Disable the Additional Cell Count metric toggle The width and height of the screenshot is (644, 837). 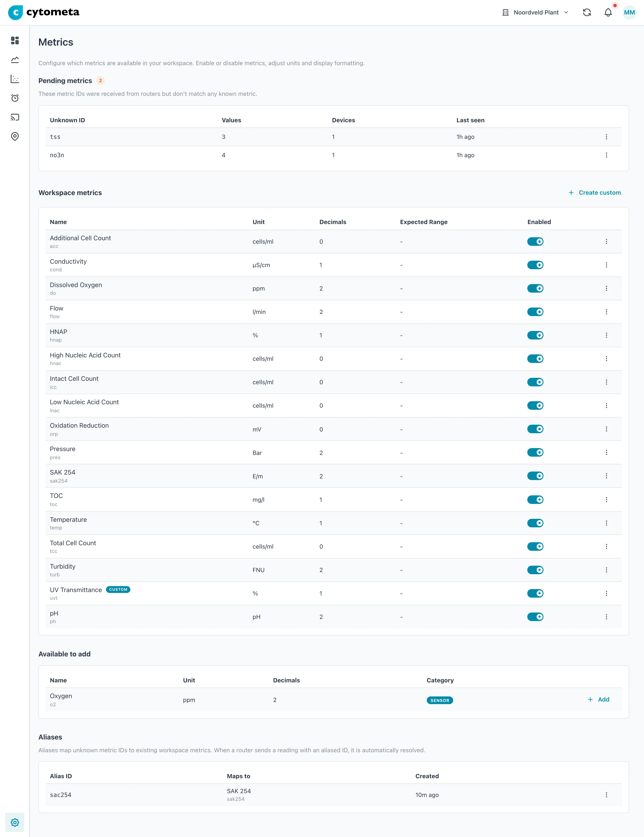pyautogui.click(x=535, y=242)
